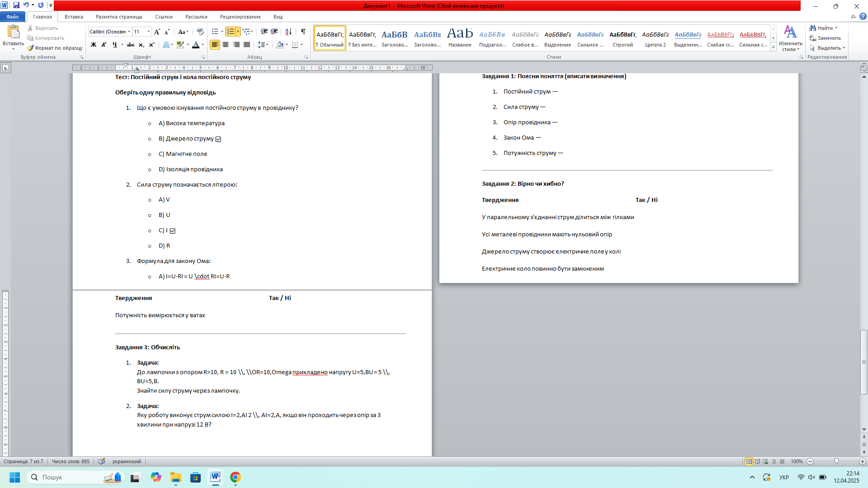This screenshot has height=488, width=868.
Task: Click the Superscript icon
Action: [152, 45]
